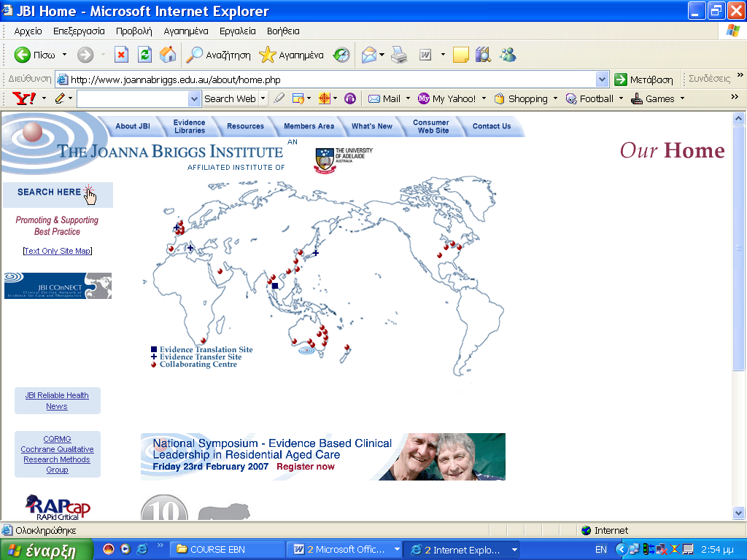The width and height of the screenshot is (747, 560).
Task: Click the Yahoo highlighter icon
Action: pos(279,98)
